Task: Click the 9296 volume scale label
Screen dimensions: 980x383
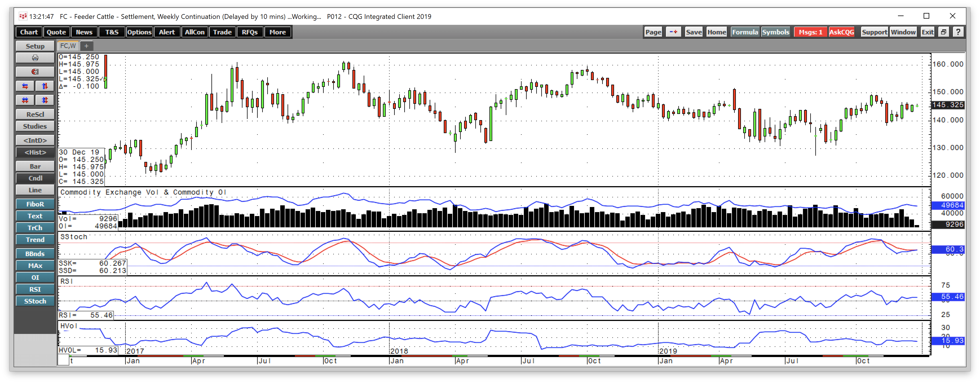Action: coord(948,224)
